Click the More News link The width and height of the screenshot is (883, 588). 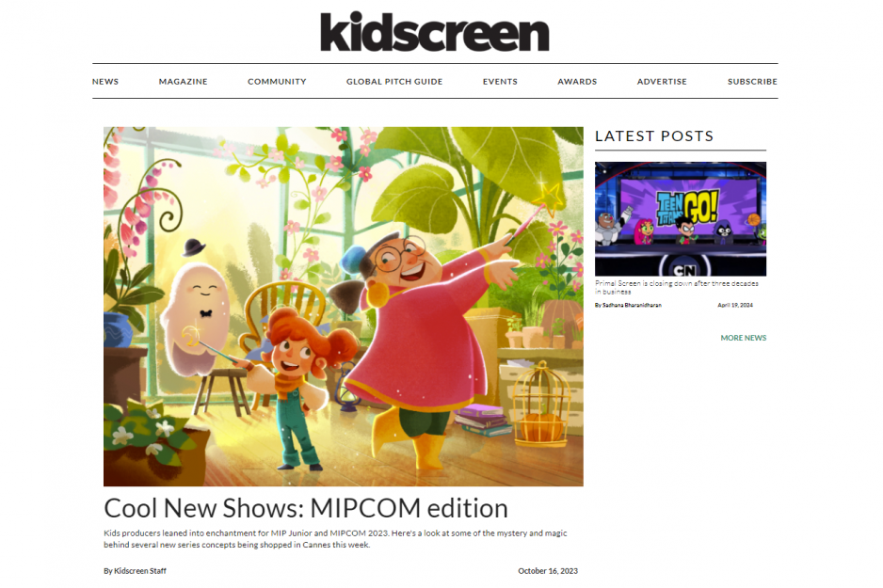[x=744, y=338]
